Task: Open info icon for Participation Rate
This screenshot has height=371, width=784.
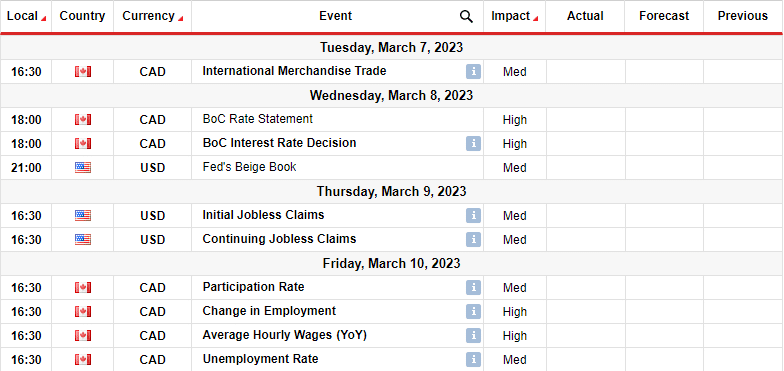Action: tap(474, 288)
